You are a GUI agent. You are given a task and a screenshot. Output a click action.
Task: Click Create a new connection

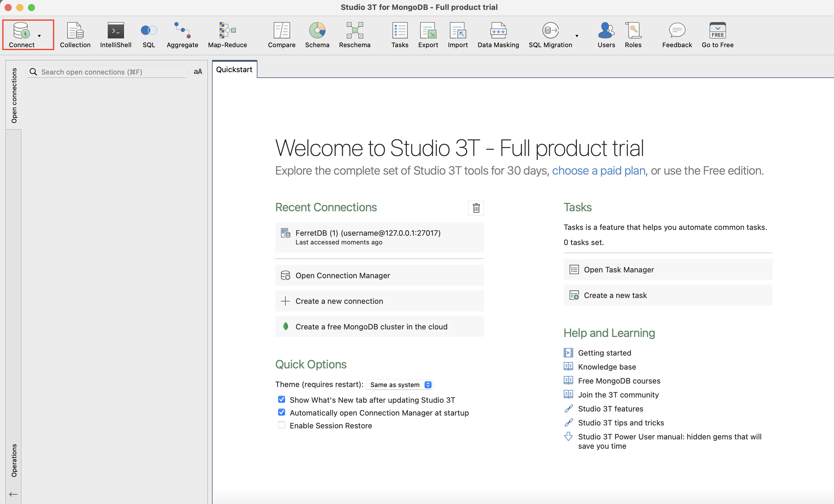(339, 301)
